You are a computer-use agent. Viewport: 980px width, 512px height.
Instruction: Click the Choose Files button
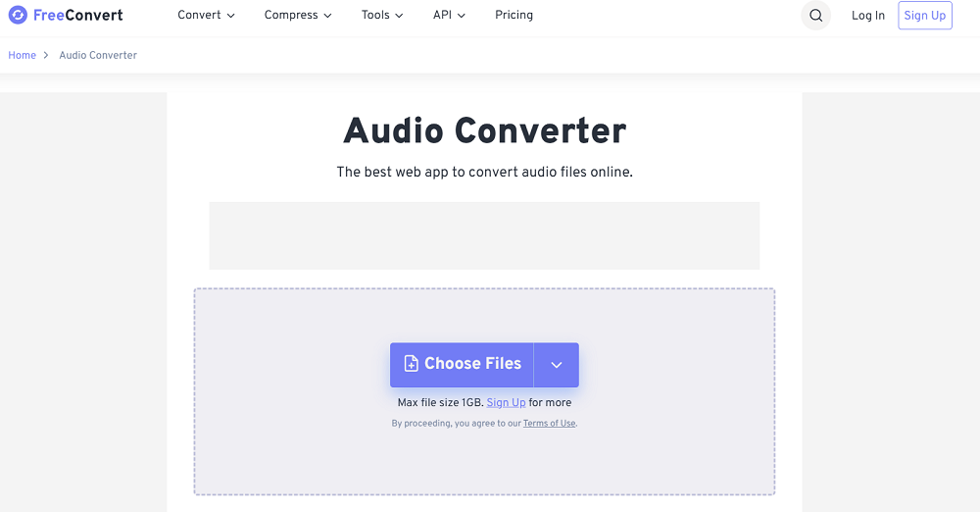tap(462, 364)
